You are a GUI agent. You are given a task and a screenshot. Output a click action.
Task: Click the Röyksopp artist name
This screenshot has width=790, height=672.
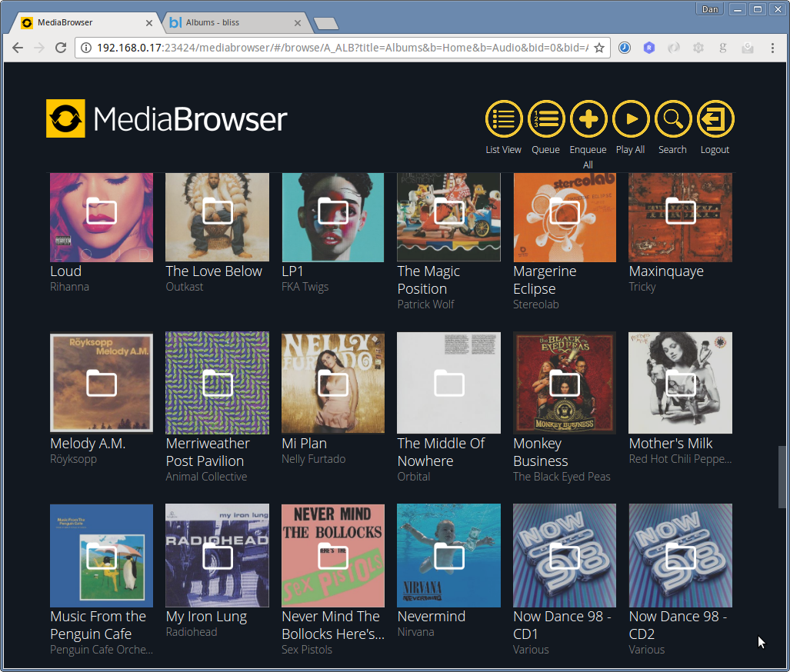[74, 459]
